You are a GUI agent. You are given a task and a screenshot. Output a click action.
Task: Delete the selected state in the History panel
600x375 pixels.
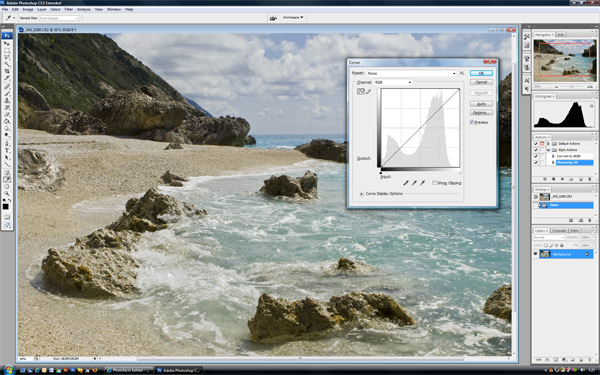[590, 220]
